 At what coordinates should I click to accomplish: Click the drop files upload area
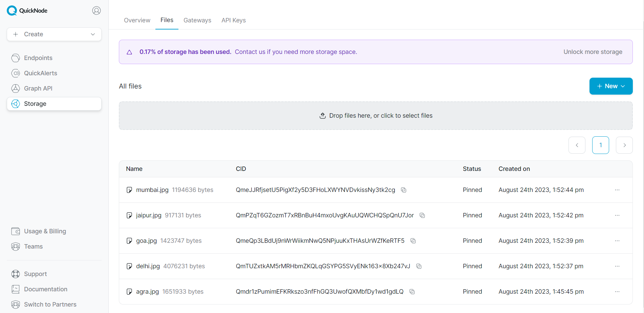pos(375,116)
